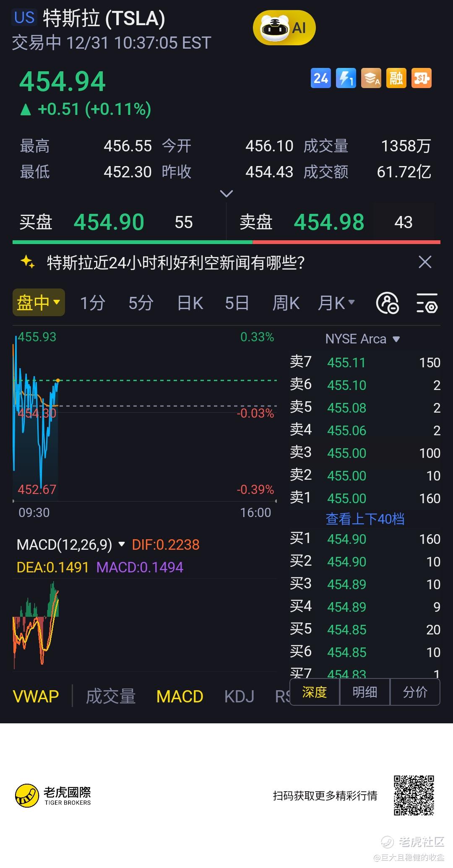The image size is (453, 868).
Task: Select the 买3 order book row
Action: point(365,584)
